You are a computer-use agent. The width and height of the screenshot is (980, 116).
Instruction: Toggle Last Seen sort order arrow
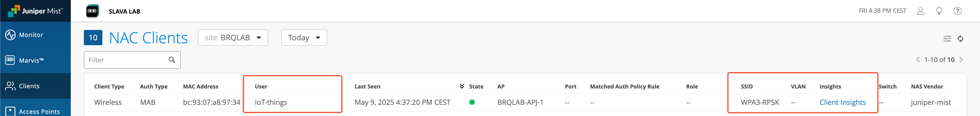coord(462,86)
